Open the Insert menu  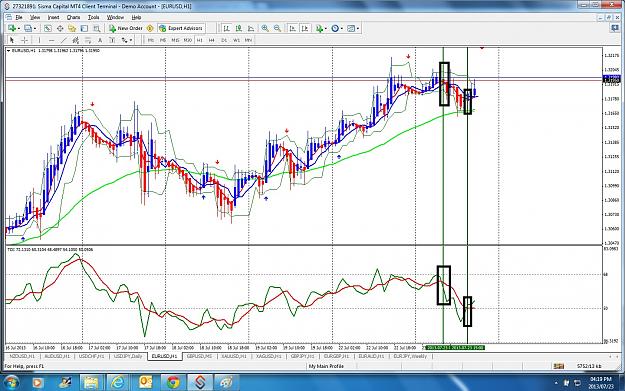(53, 18)
